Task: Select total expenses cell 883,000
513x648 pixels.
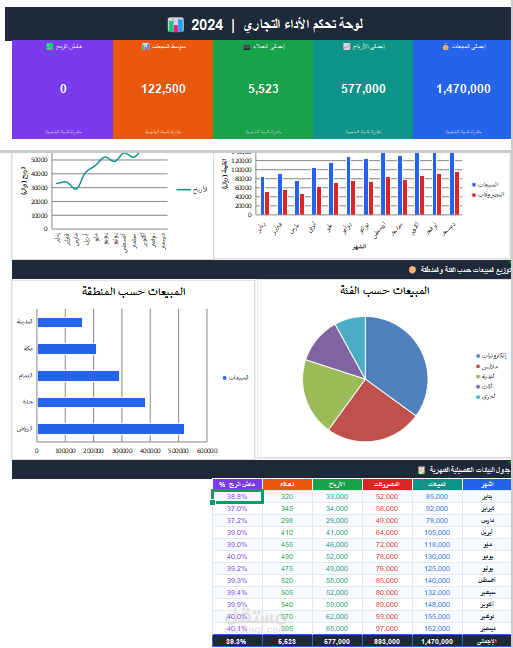Action: click(387, 641)
